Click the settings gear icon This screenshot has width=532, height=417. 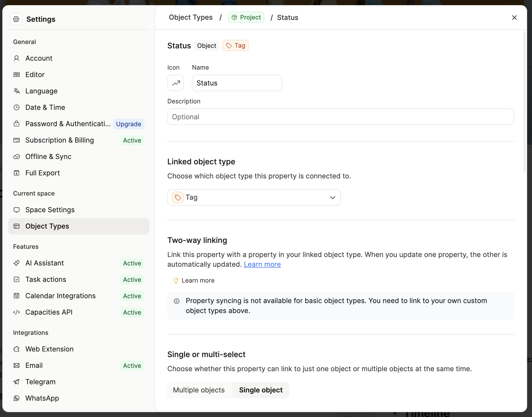pos(16,19)
